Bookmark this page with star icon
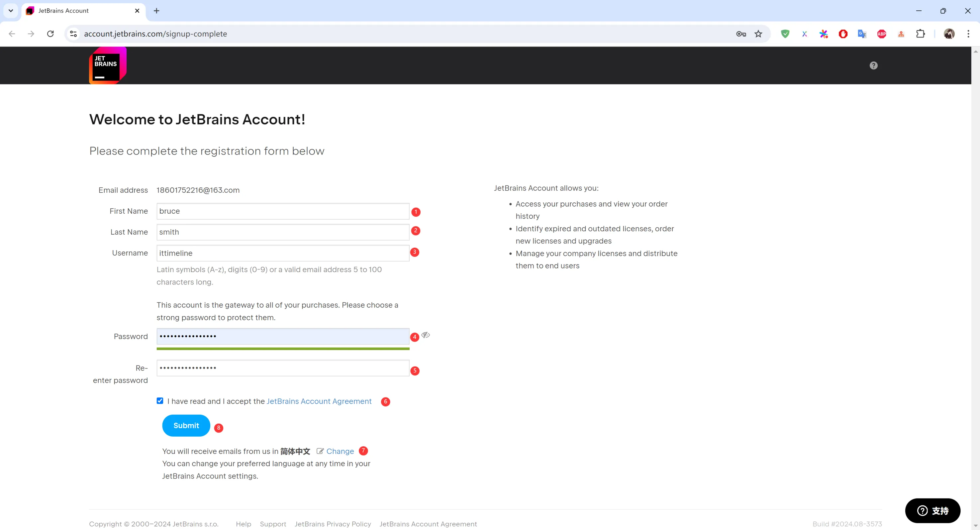The image size is (980, 530). pyautogui.click(x=758, y=34)
